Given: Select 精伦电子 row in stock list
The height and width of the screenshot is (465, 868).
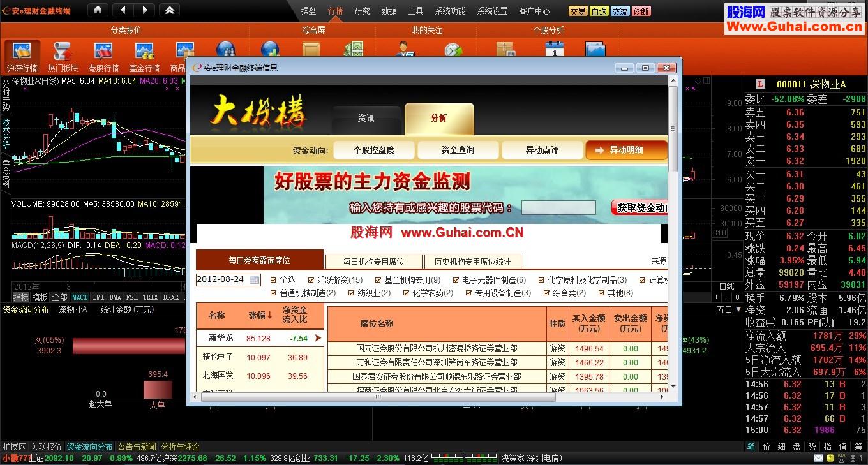Looking at the screenshot, I should (x=260, y=357).
